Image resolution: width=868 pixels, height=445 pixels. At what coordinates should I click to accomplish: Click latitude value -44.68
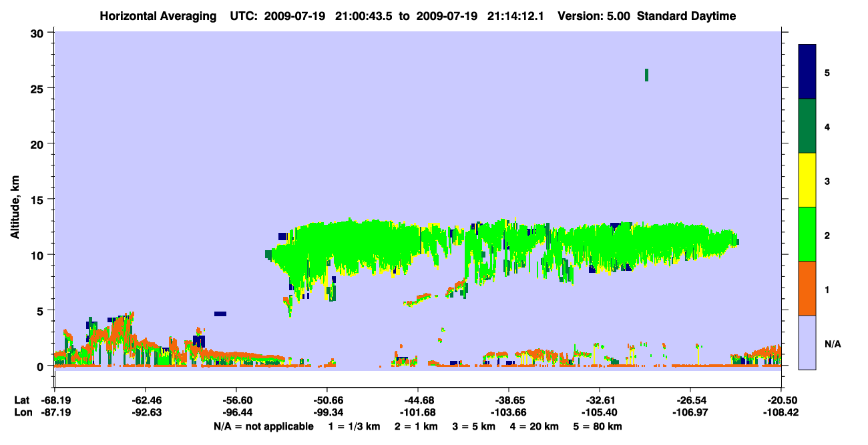tap(418, 400)
